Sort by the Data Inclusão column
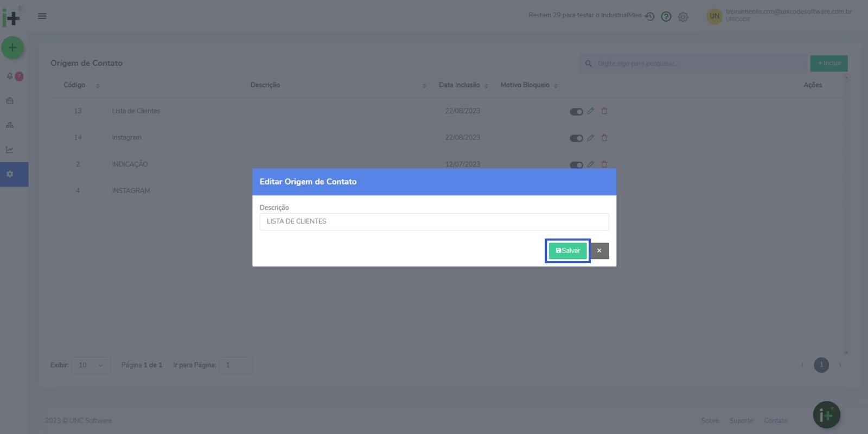868x434 pixels. coord(486,86)
